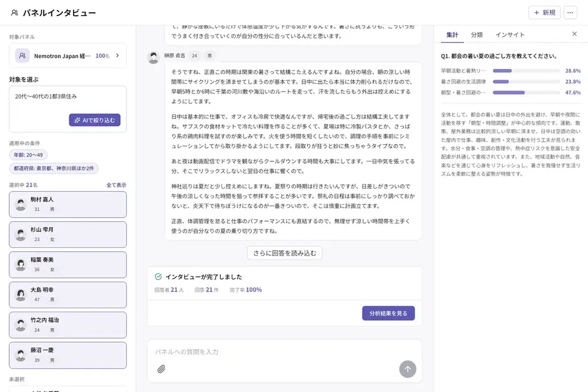
Task: Toggle panelist card 藤沼 一慶
Action: [68, 355]
